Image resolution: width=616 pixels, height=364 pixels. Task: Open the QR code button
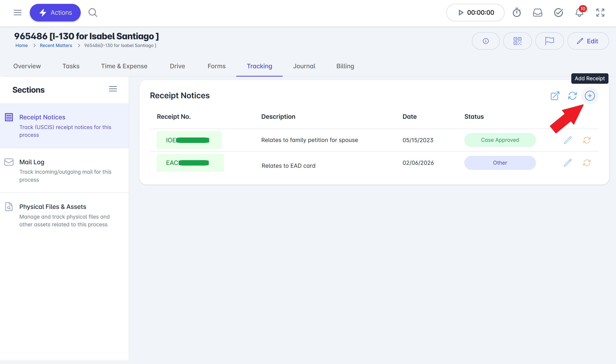click(x=517, y=41)
